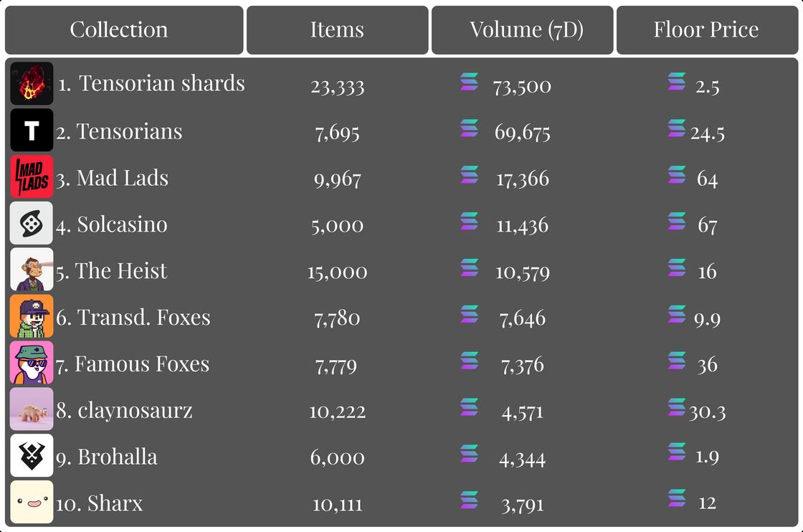Screen dimensions: 803x532
Task: Select The Heist ape avatar
Action: 32,270
